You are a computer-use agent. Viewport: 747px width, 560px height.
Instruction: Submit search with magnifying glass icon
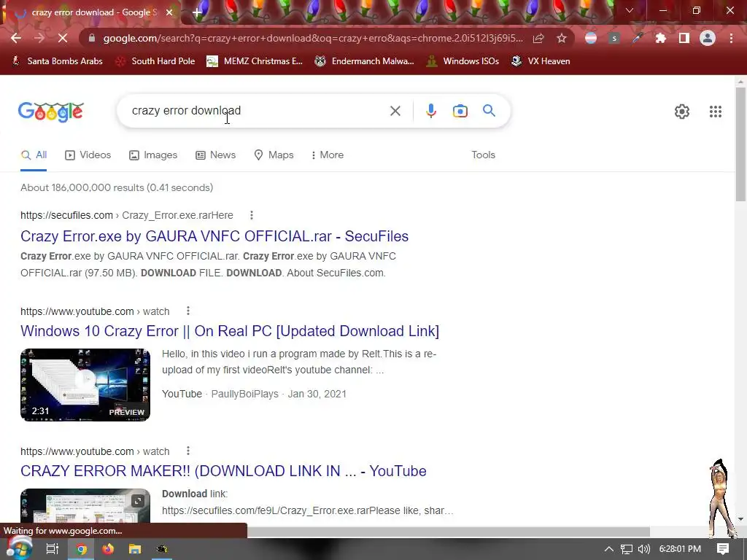coord(489,111)
